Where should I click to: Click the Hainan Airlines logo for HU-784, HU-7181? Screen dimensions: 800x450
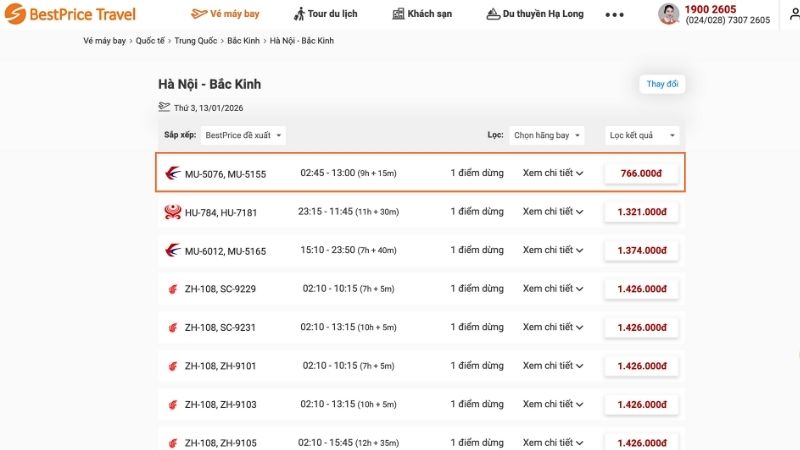173,212
